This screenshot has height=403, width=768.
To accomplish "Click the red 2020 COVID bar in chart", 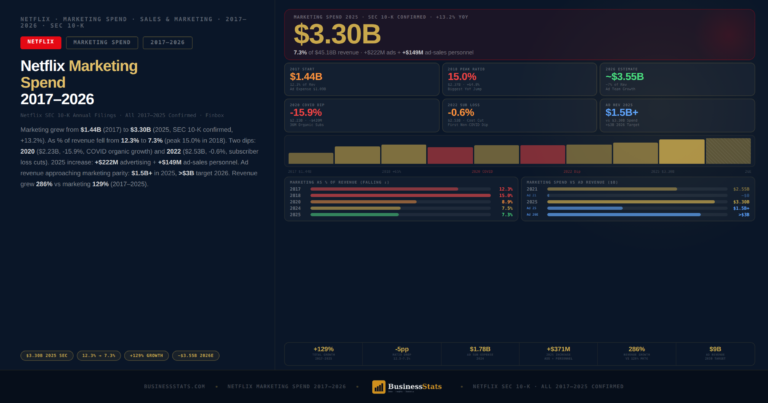I will (450, 155).
